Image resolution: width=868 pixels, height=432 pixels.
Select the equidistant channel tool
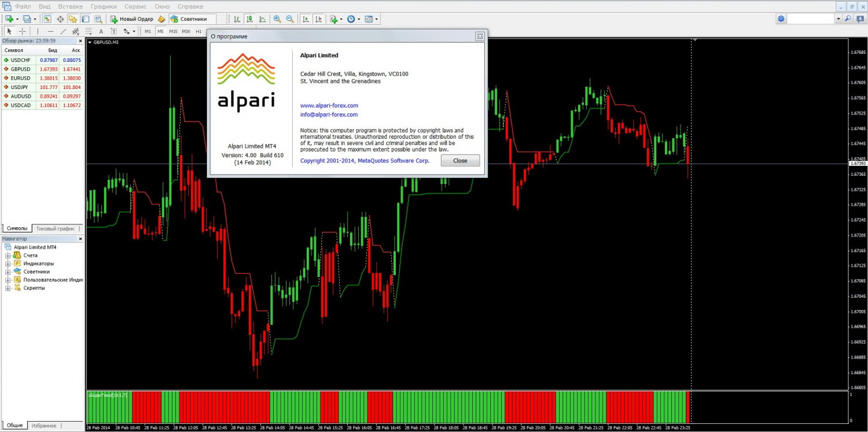pyautogui.click(x=76, y=31)
